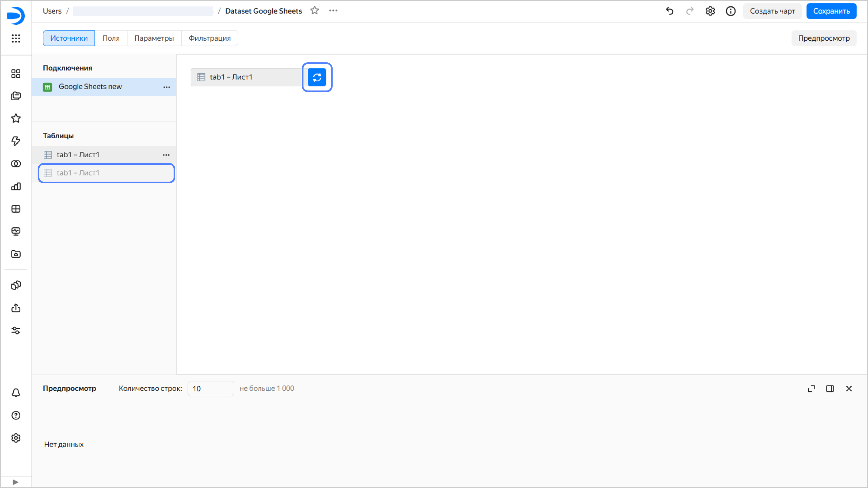Click the Создать чарт button
This screenshot has width=868, height=488.
pyautogui.click(x=772, y=11)
